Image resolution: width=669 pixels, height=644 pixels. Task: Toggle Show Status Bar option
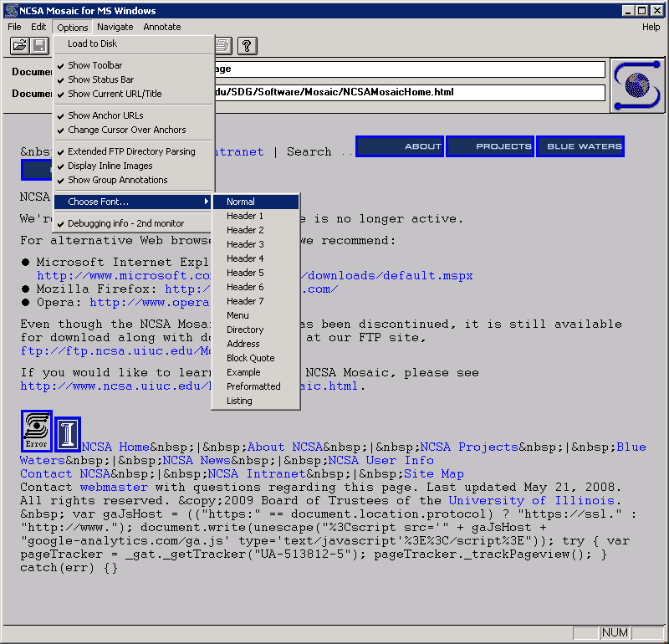pos(133,79)
